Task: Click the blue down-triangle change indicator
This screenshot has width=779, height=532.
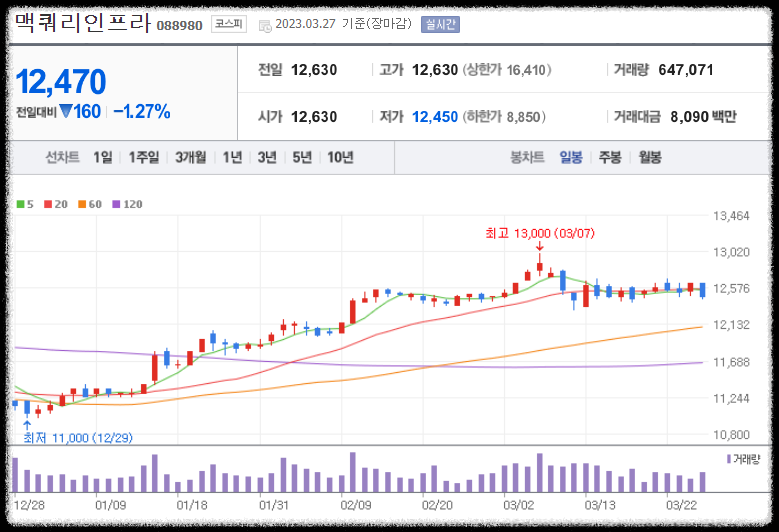Action: (66, 111)
